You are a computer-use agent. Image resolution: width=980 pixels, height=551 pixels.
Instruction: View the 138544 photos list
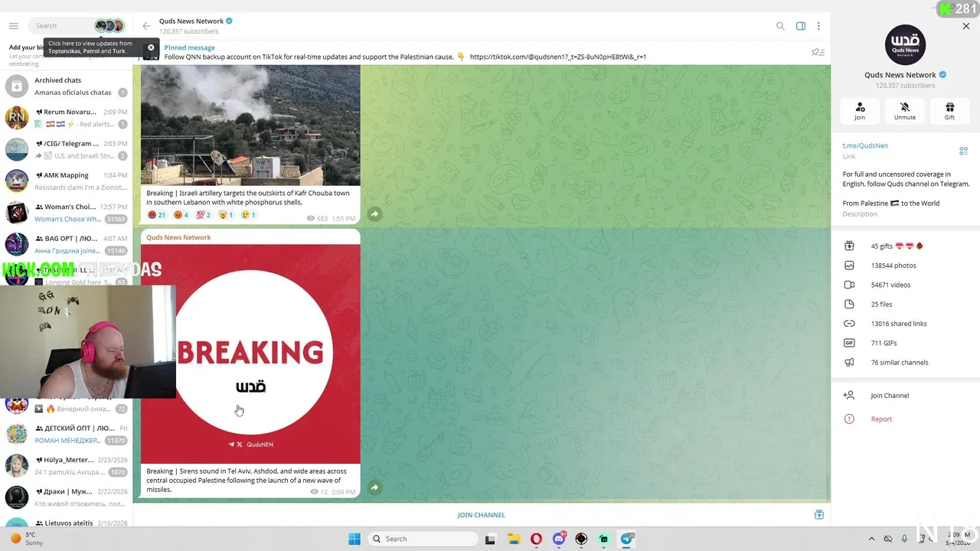pyautogui.click(x=906, y=266)
